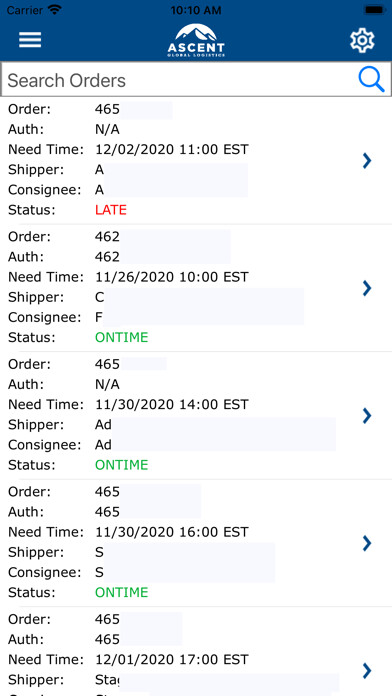Select Need Time 12/01/2020 17:00 EST
Viewport: 392px width, 696px height.
tap(172, 659)
